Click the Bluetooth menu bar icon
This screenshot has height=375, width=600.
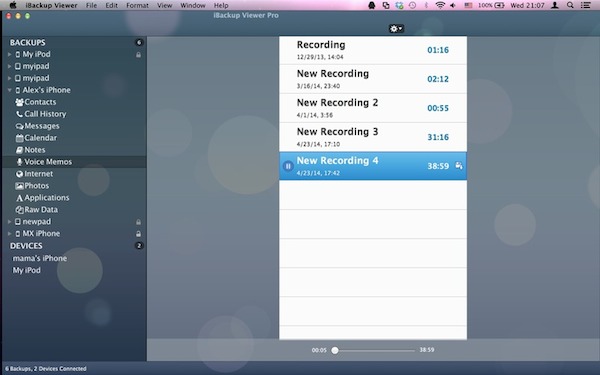pos(426,5)
